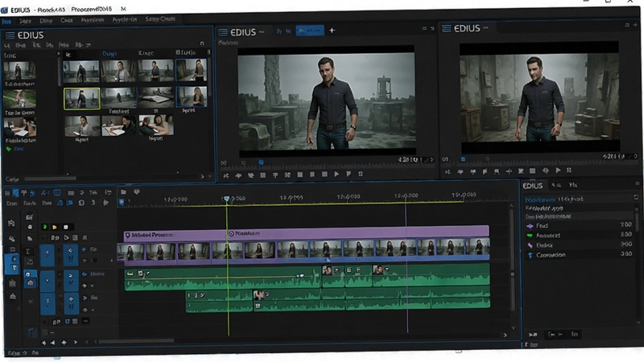
Task: Click the play-like icon in info panel footer
Action: [x=533, y=335]
